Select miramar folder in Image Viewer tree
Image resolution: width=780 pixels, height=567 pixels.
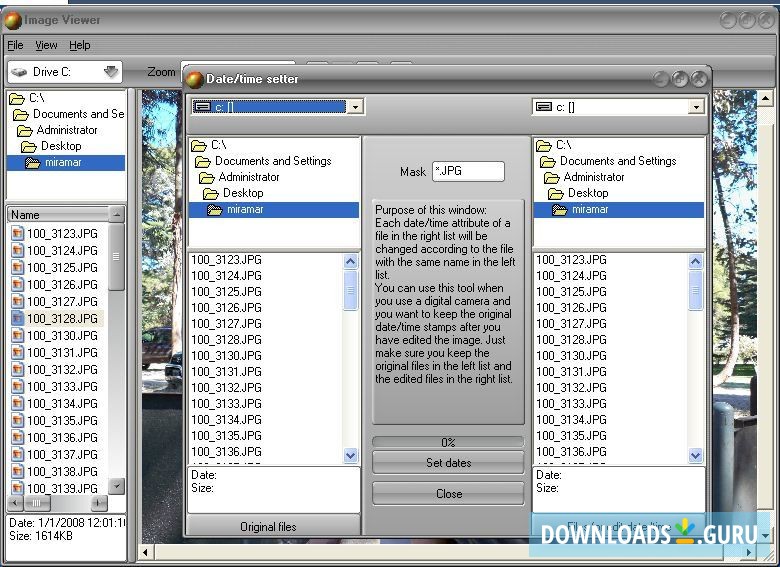(x=66, y=163)
